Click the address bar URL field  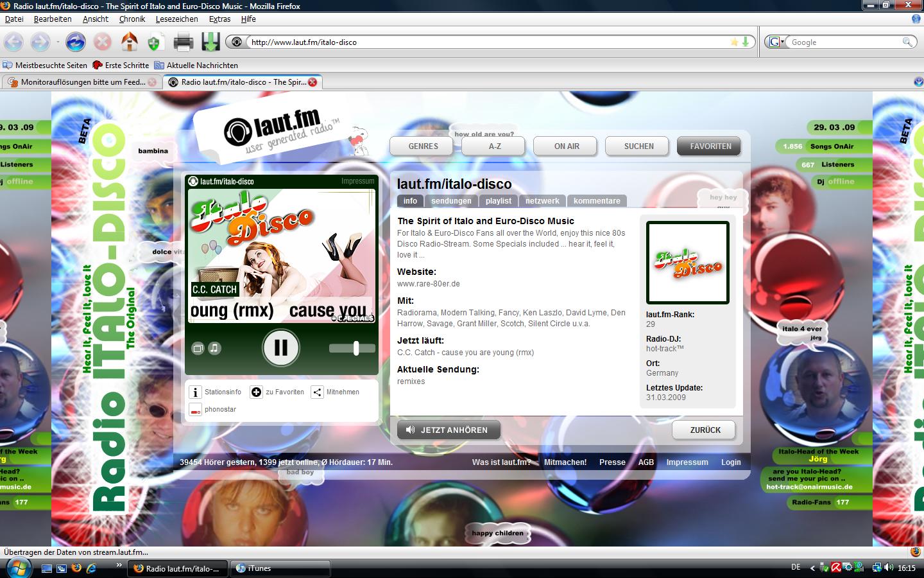[488, 42]
